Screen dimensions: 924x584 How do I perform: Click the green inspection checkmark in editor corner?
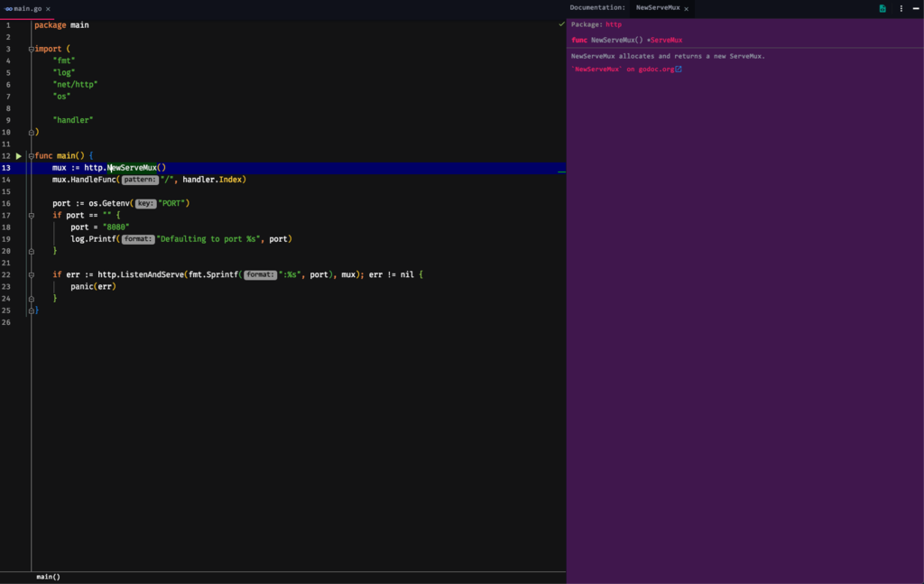(x=561, y=24)
